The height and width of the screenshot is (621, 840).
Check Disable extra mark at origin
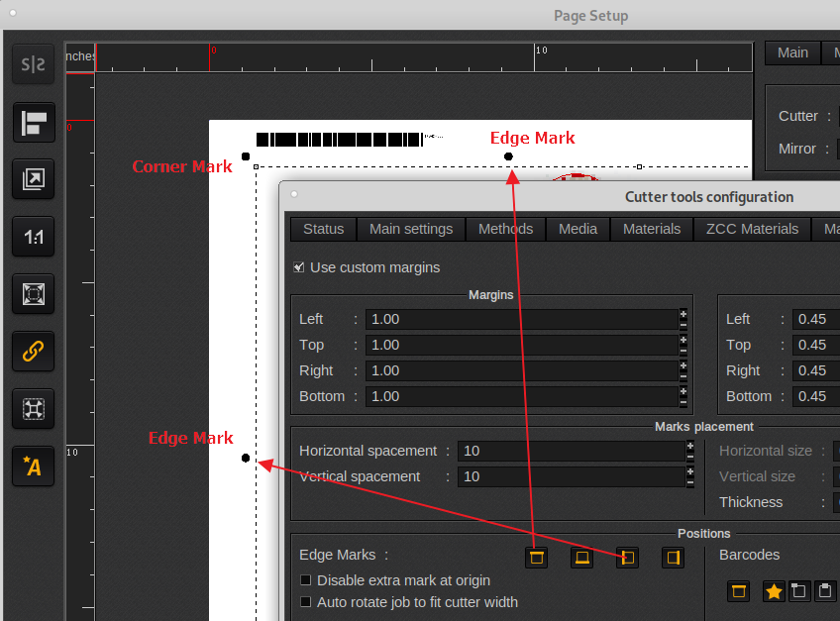point(306,580)
